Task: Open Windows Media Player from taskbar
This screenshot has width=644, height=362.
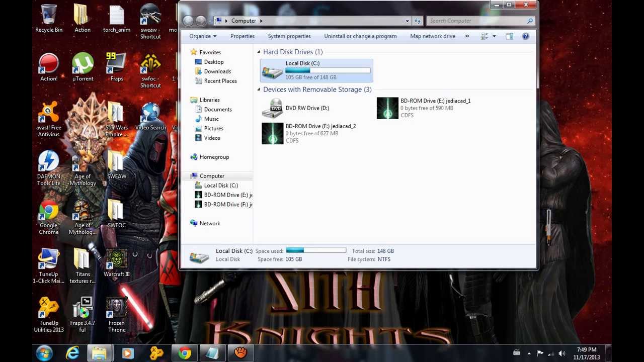Action: coord(128,353)
